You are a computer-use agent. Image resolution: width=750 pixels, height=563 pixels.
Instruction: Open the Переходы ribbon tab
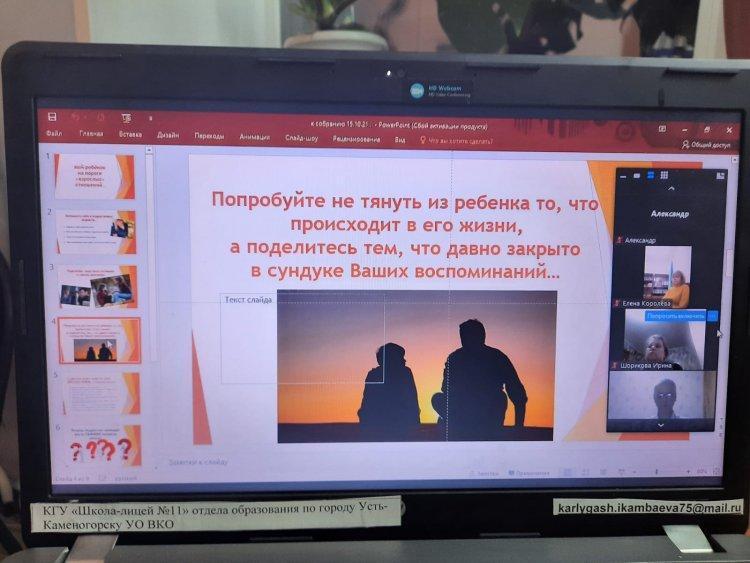(209, 136)
